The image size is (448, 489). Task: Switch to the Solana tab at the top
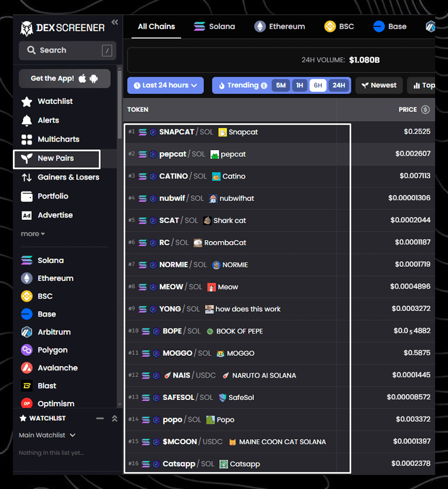point(214,26)
